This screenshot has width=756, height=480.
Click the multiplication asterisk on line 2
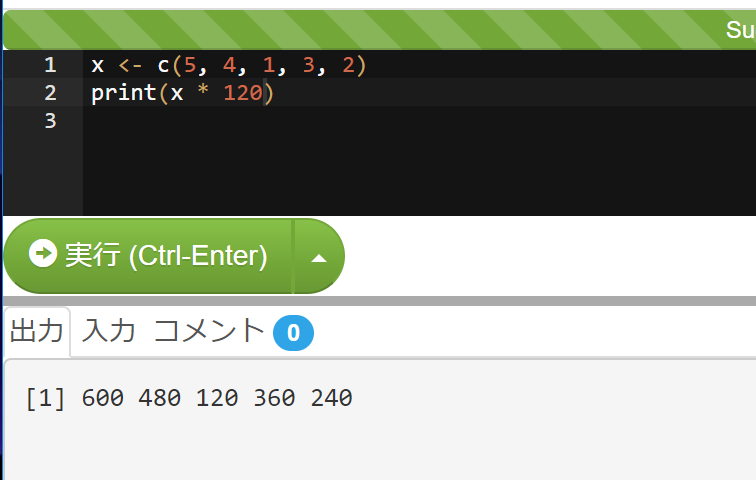(x=203, y=90)
